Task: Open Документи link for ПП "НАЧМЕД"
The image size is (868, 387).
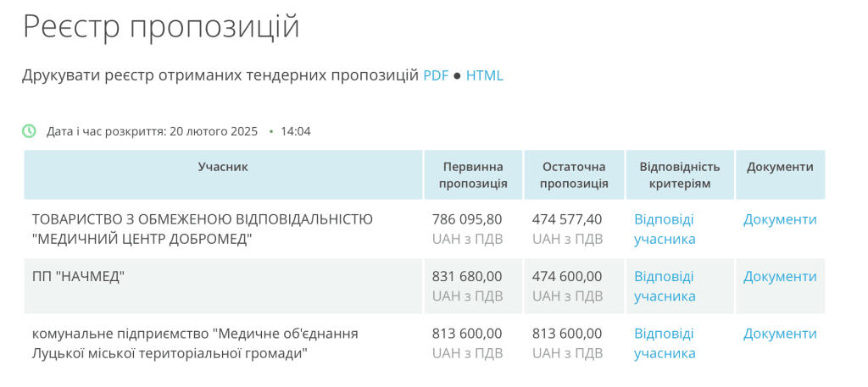Action: point(780,277)
